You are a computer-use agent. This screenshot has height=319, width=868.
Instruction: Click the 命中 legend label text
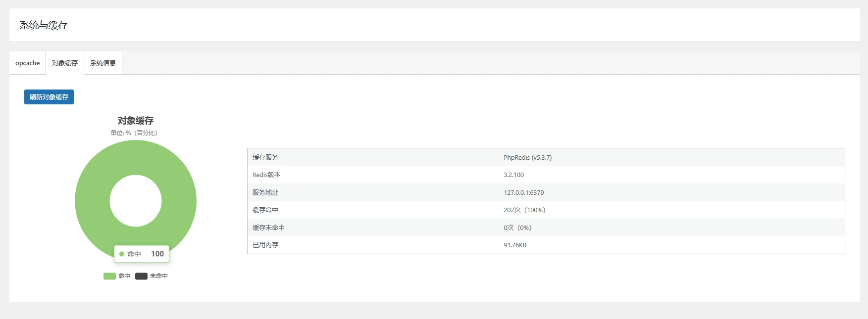[124, 276]
